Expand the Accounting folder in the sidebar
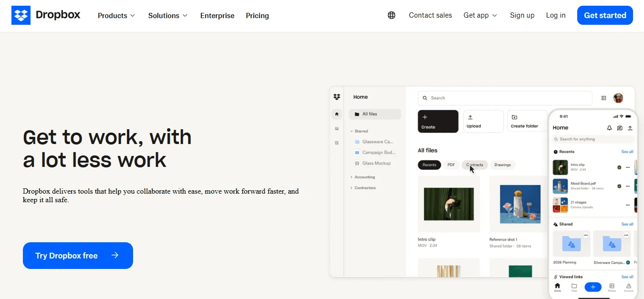The width and height of the screenshot is (644, 299). [351, 177]
